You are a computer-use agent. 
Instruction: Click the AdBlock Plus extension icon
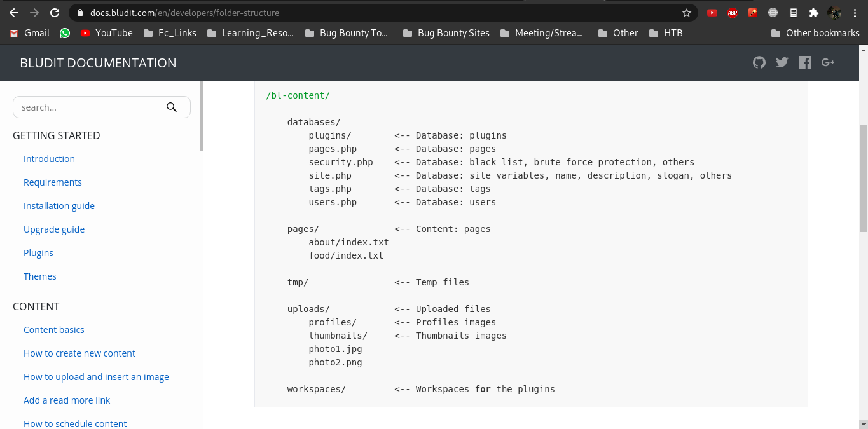coord(733,13)
